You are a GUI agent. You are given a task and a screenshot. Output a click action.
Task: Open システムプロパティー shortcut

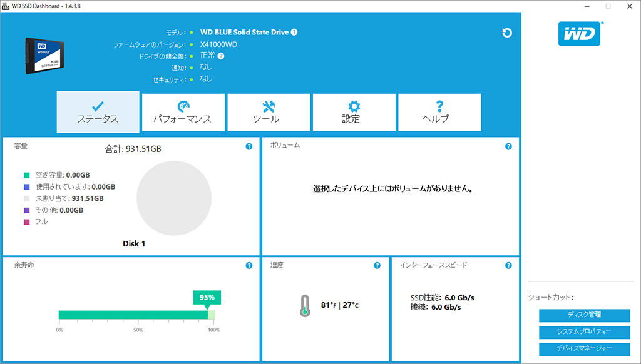pyautogui.click(x=584, y=331)
